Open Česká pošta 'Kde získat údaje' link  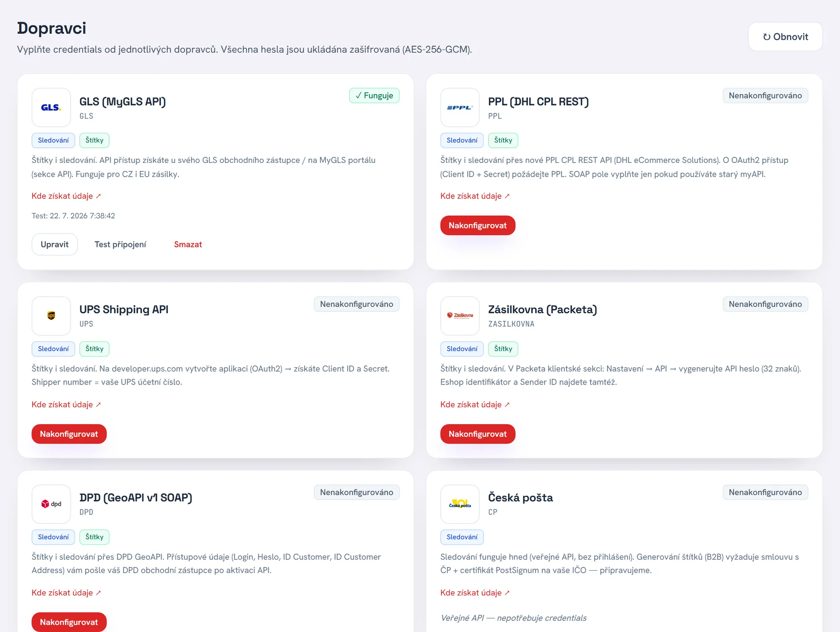(475, 593)
